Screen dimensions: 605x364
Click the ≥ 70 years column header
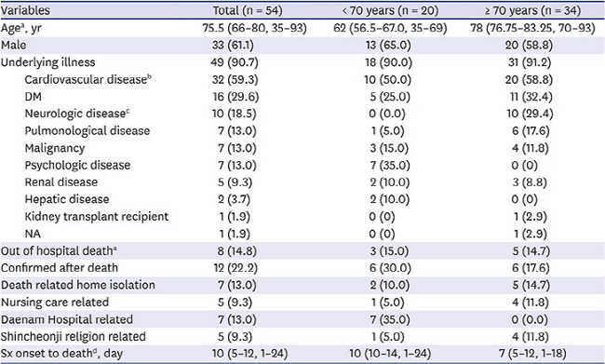point(532,10)
